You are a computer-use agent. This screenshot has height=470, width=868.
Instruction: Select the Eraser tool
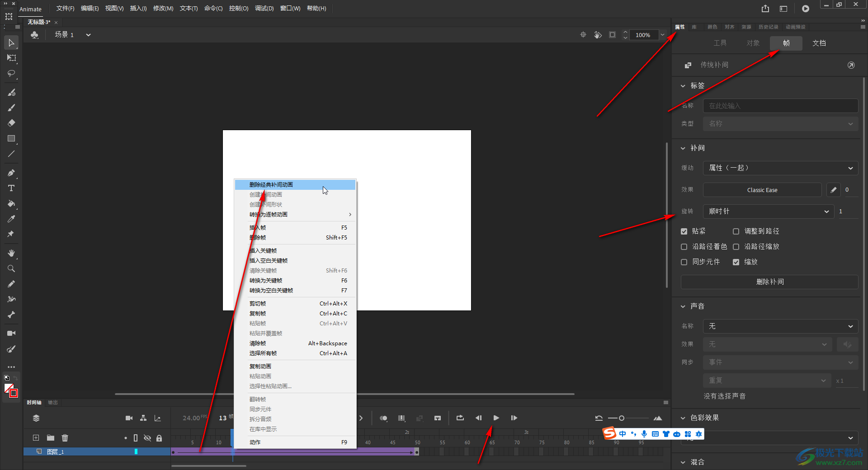pos(11,123)
